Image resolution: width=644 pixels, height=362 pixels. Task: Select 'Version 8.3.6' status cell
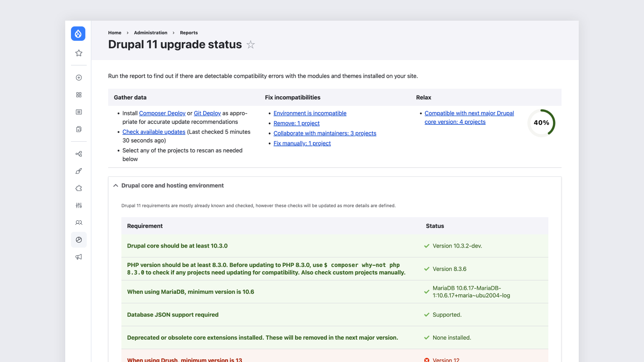coord(450,269)
